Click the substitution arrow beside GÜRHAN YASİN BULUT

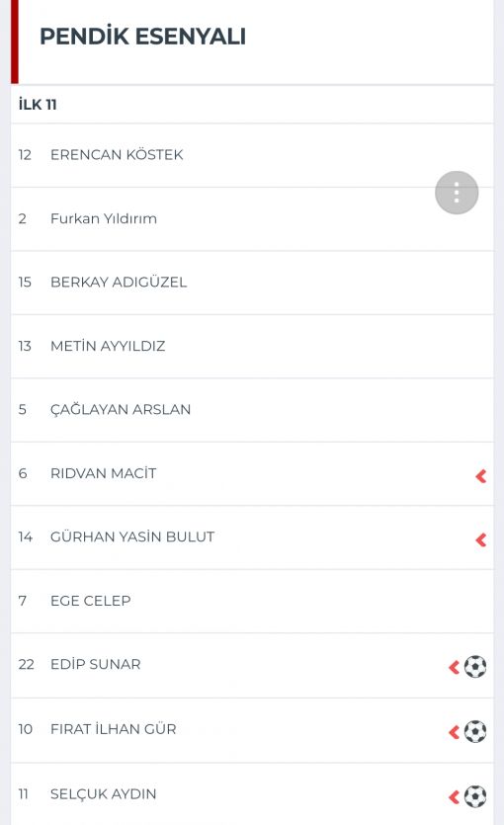pos(481,539)
